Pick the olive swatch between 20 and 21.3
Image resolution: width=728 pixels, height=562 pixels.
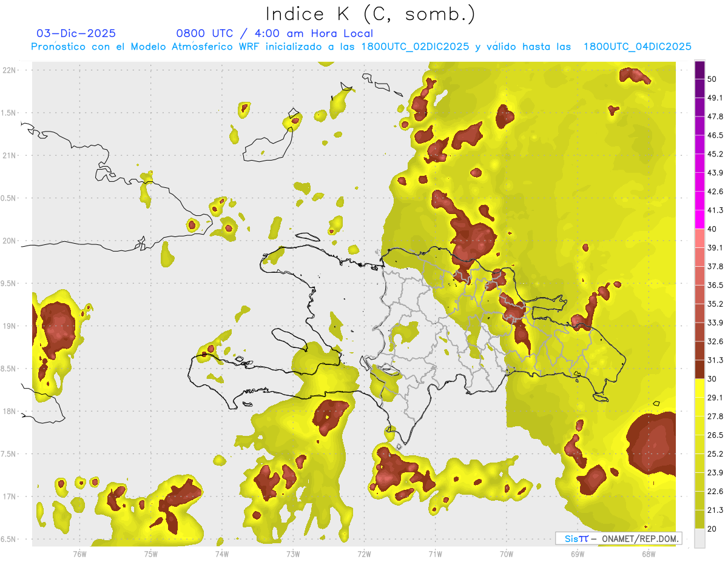tap(700, 520)
